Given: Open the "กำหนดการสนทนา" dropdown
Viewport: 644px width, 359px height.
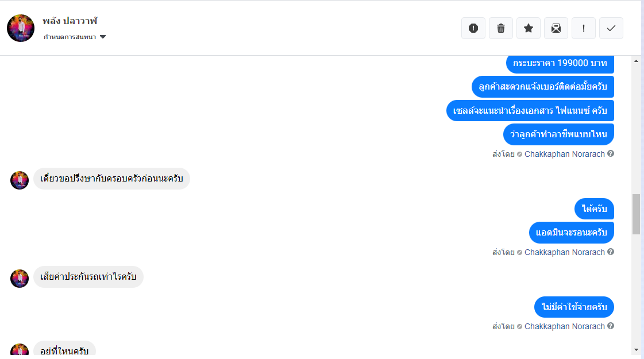Looking at the screenshot, I should point(75,37).
